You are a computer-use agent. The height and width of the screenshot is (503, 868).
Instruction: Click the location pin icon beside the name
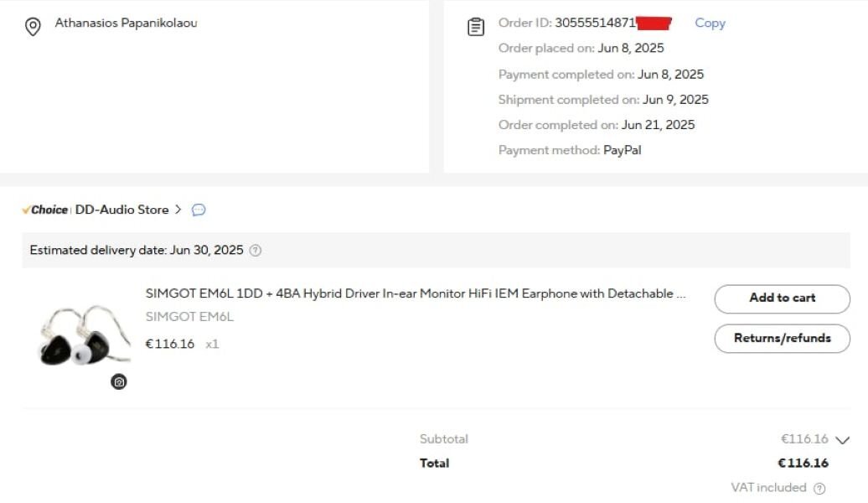coord(33,26)
